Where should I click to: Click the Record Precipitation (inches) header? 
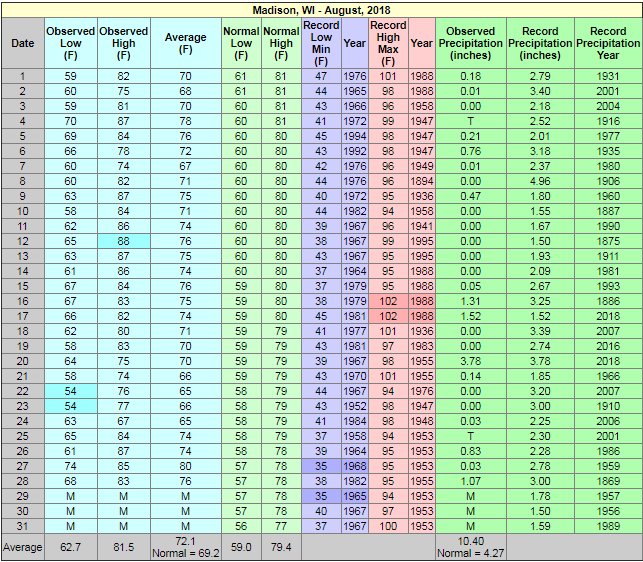540,43
